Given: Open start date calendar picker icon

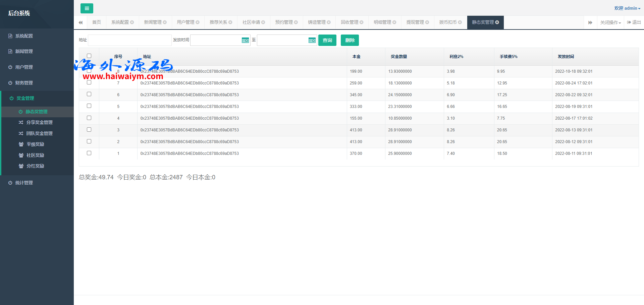Looking at the screenshot, I should (245, 41).
